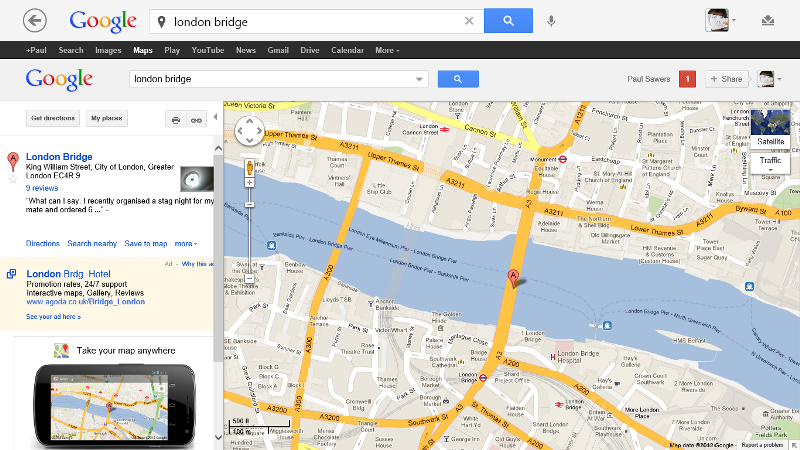Open the London Bridge photo thumbnail
Image resolution: width=800 pixels, height=450 pixels.
[x=197, y=179]
